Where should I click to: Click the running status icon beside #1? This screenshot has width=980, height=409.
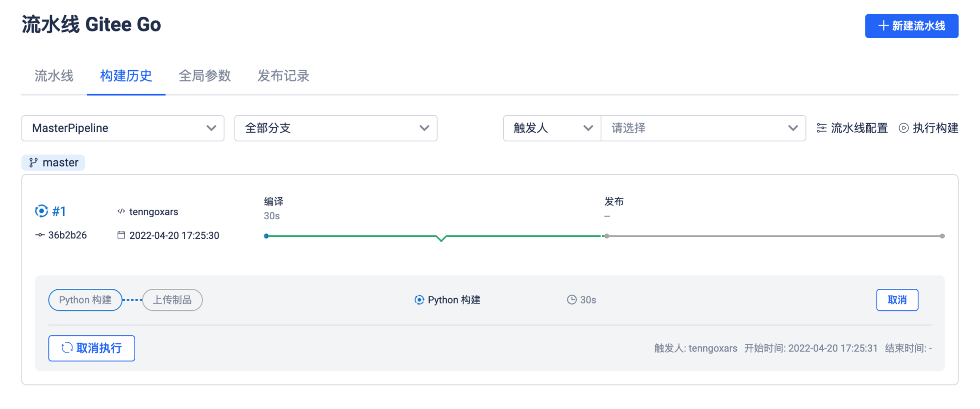pos(42,211)
